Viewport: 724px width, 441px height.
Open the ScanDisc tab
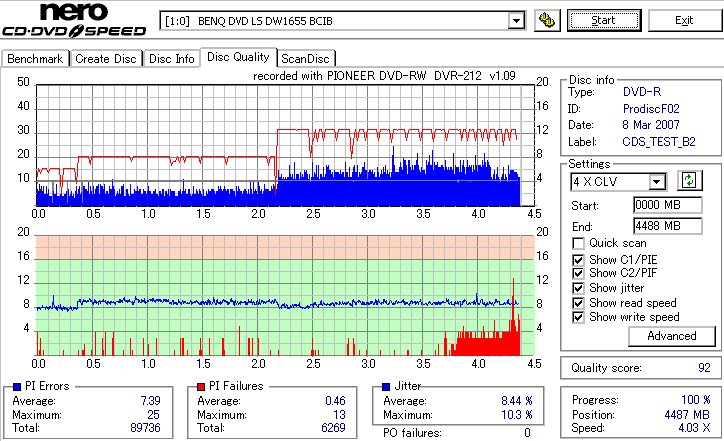[305, 59]
